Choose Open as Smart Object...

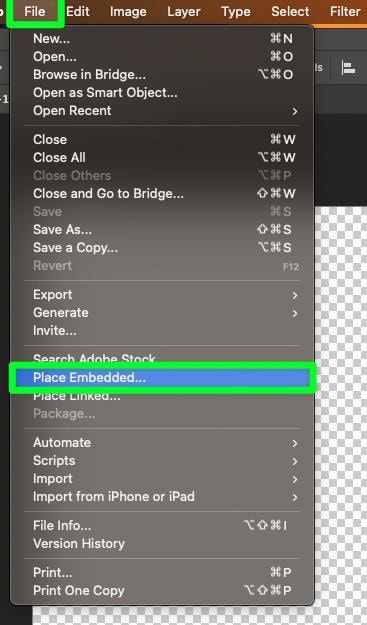(162, 93)
